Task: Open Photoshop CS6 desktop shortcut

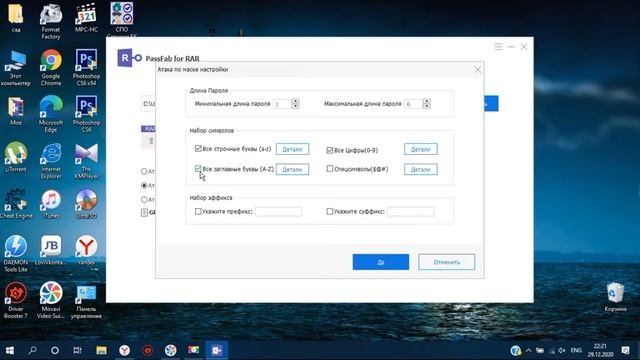Action: 86,114
